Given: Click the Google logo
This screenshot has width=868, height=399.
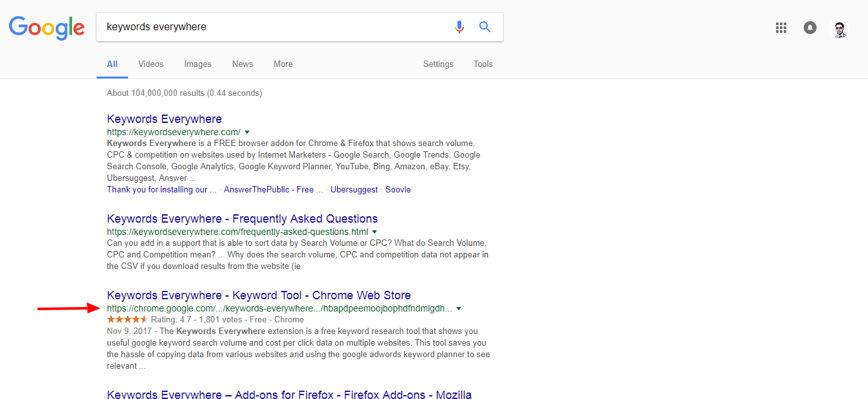Looking at the screenshot, I should click(x=46, y=27).
